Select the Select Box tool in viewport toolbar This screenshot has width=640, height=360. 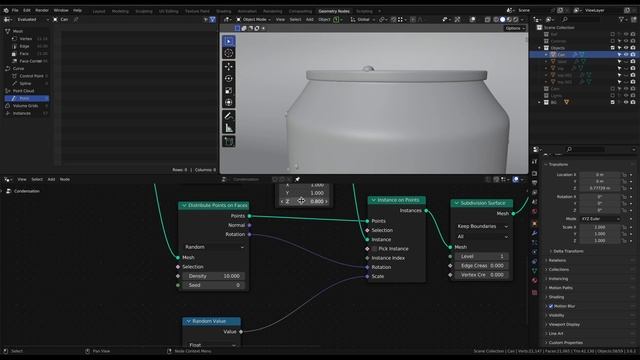(229, 41)
